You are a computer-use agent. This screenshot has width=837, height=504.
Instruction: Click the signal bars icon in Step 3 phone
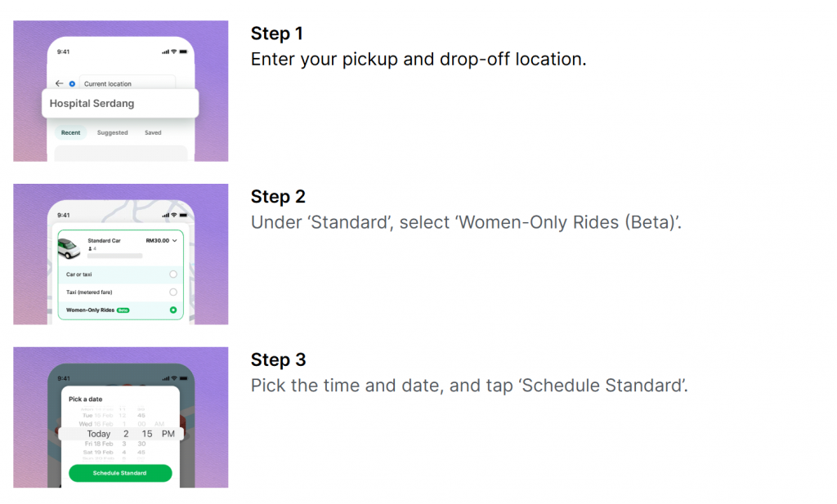[x=165, y=378]
